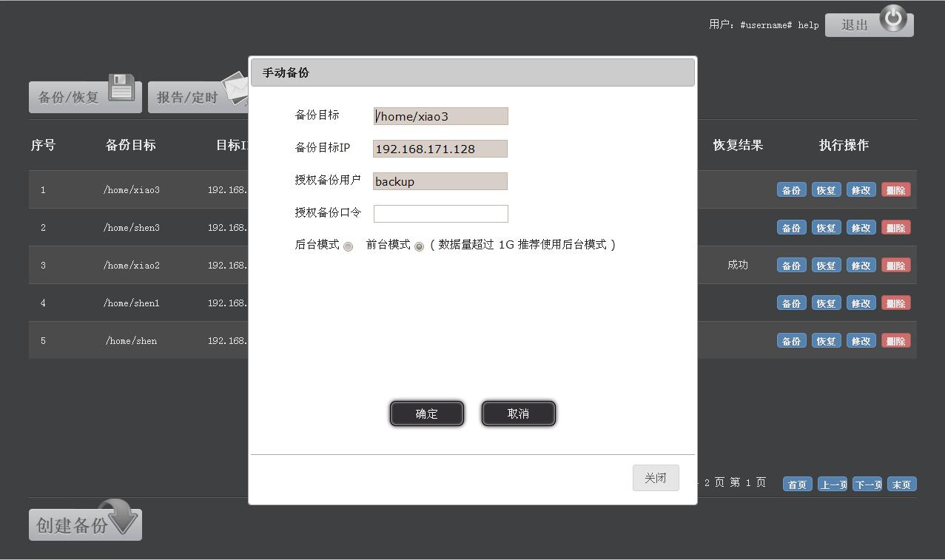945x560 pixels.
Task: Click the 备份目标 column header
Action: tap(131, 145)
